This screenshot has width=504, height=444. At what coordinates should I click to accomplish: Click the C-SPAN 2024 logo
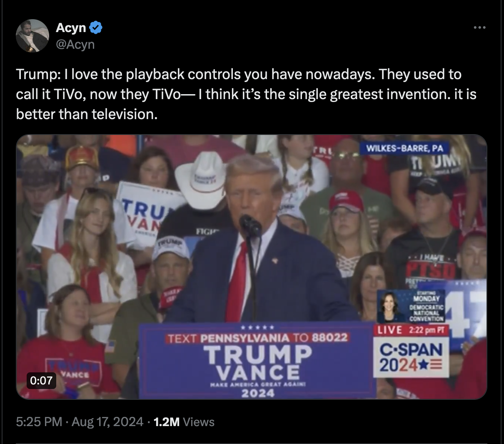[411, 357]
